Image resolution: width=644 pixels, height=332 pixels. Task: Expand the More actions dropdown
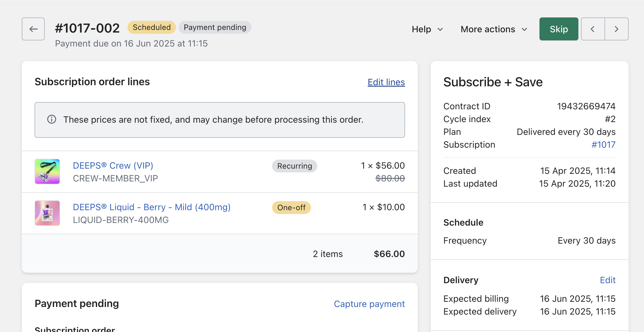[x=494, y=29]
